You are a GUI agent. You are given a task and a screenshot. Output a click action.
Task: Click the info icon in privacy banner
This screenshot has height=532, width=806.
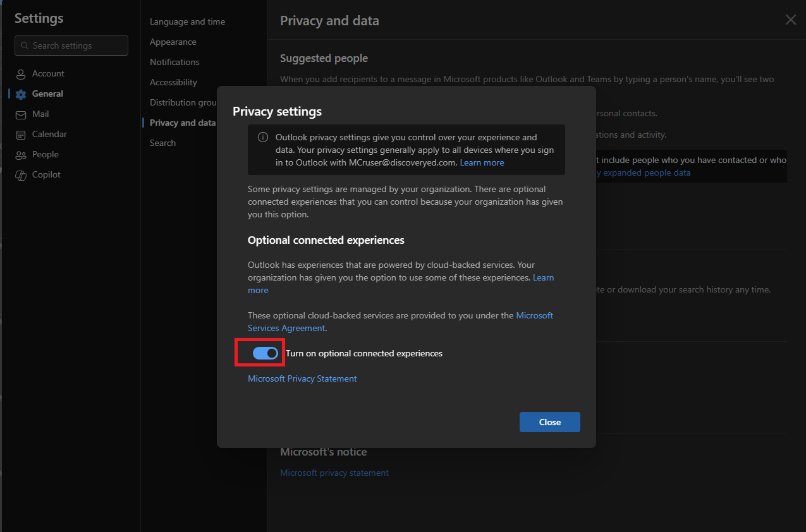click(263, 138)
